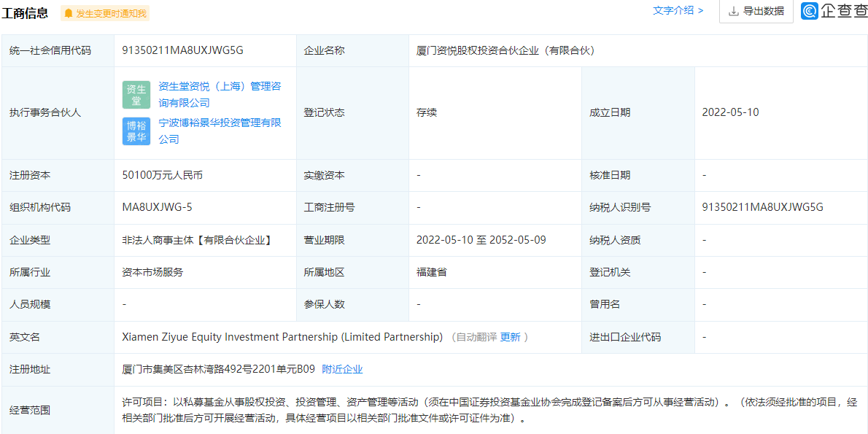The height and width of the screenshot is (434, 868).
Task: Click the 企查查 logo icon
Action: (810, 11)
